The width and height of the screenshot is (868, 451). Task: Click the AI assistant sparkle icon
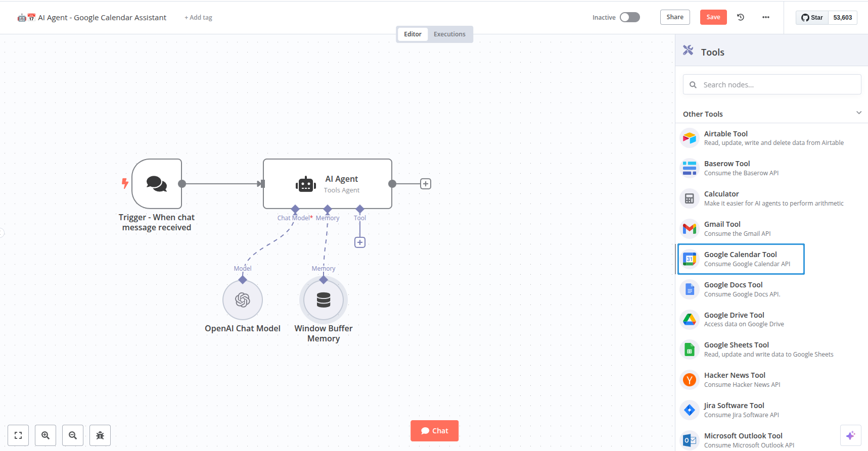click(x=851, y=435)
